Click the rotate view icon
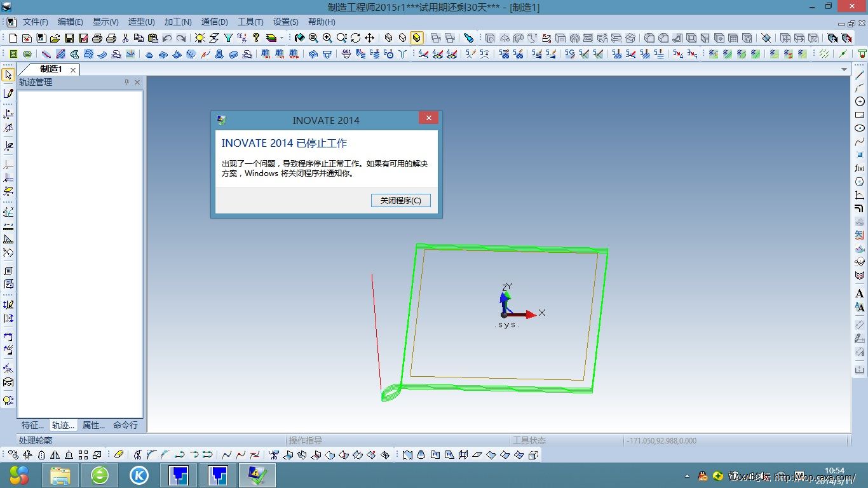The image size is (868, 488). coord(355,38)
